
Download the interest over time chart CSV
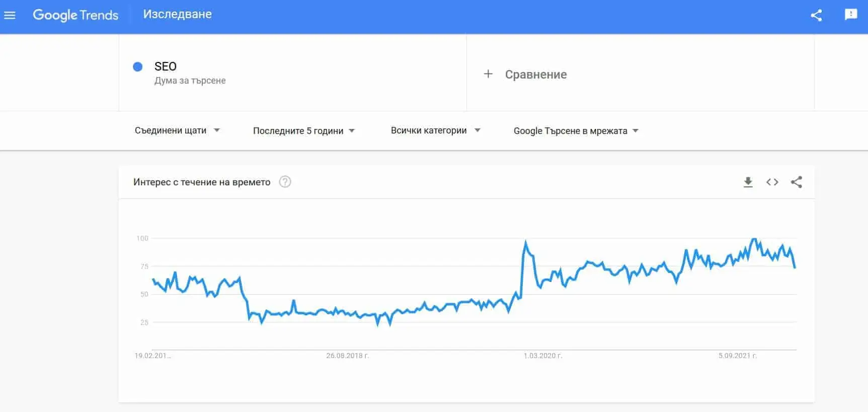click(748, 182)
